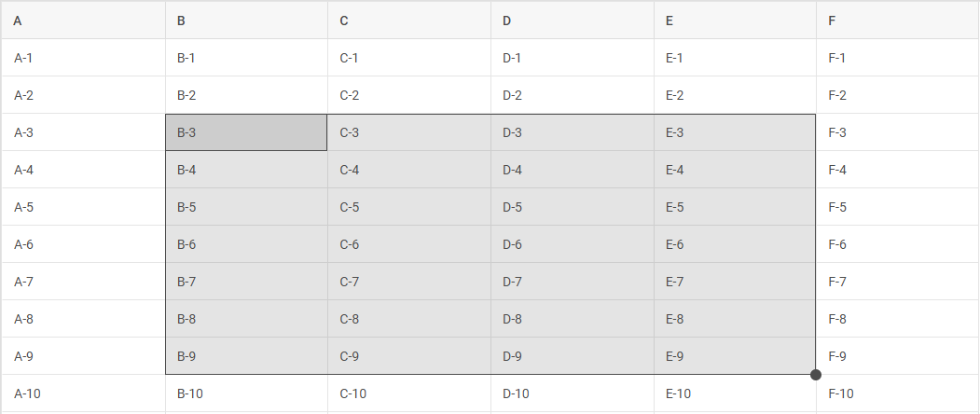Click cell A-1
980x414 pixels.
coord(83,58)
